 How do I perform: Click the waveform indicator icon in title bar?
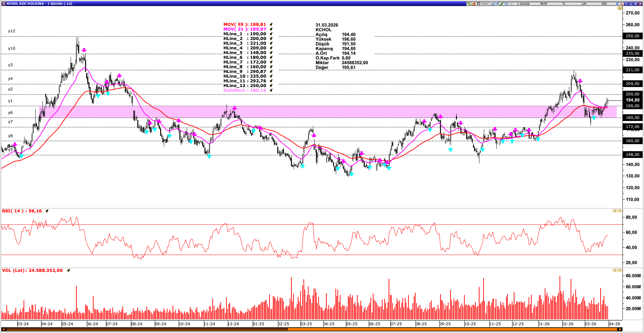click(511, 4)
